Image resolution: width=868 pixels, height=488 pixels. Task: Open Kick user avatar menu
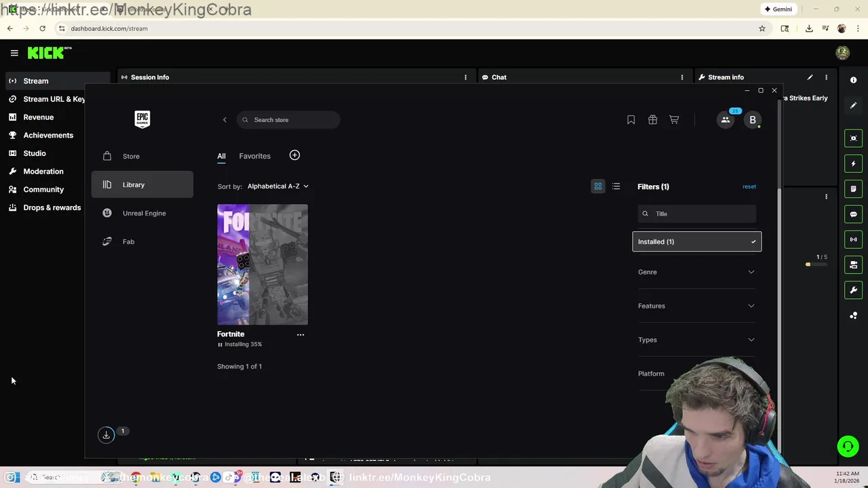tap(842, 53)
